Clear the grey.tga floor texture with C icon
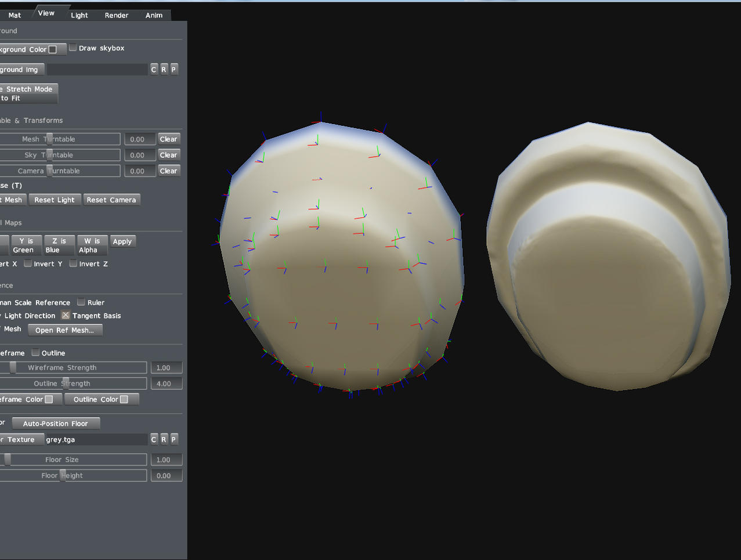This screenshot has height=560, width=741. pyautogui.click(x=153, y=439)
